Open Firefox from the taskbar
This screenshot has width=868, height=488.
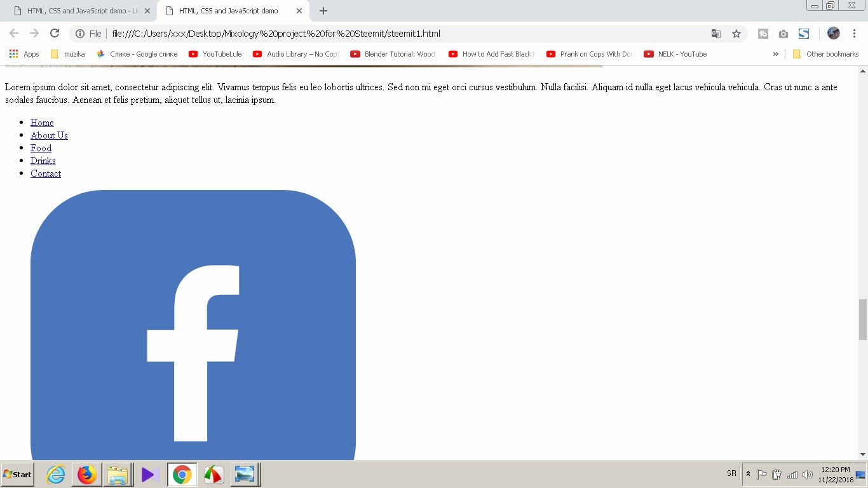coord(87,475)
